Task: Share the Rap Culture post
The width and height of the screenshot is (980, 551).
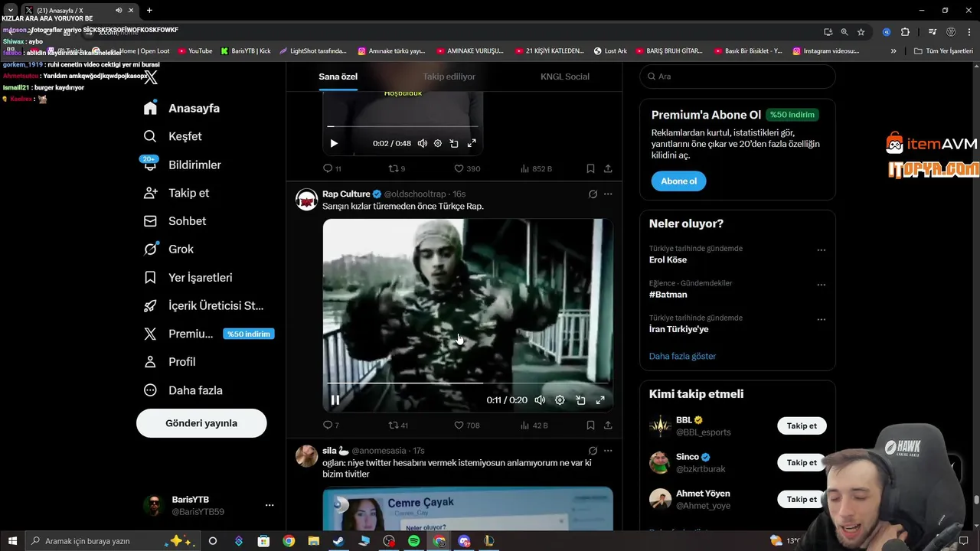Action: (608, 425)
